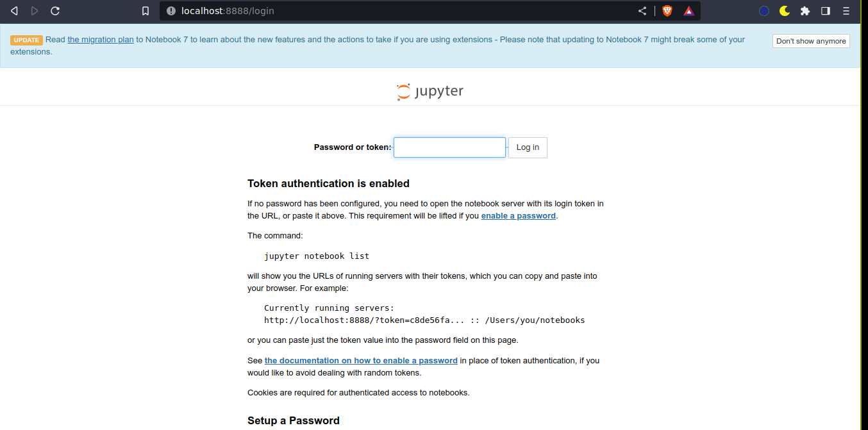Open the share icon in address bar
The image size is (868, 430).
pos(642,11)
